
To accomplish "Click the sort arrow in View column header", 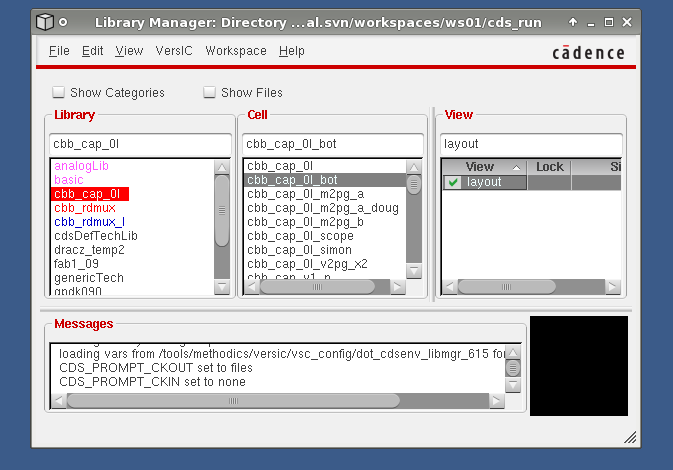I will coord(516,167).
